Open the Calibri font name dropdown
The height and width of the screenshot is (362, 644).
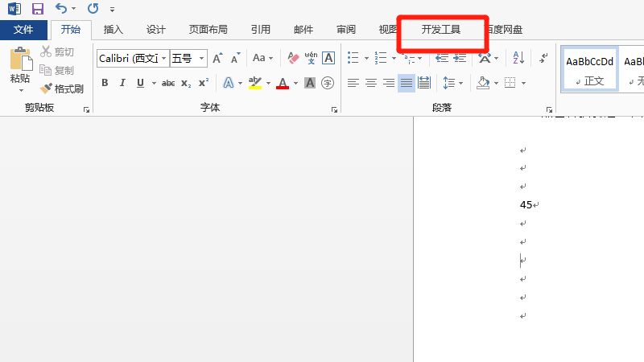pyautogui.click(x=164, y=58)
